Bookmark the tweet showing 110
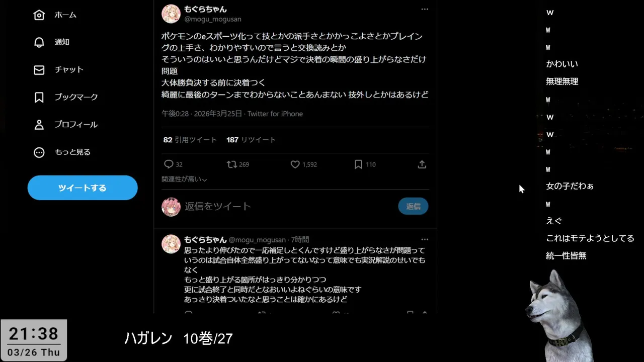This screenshot has height=362, width=644. [358, 164]
